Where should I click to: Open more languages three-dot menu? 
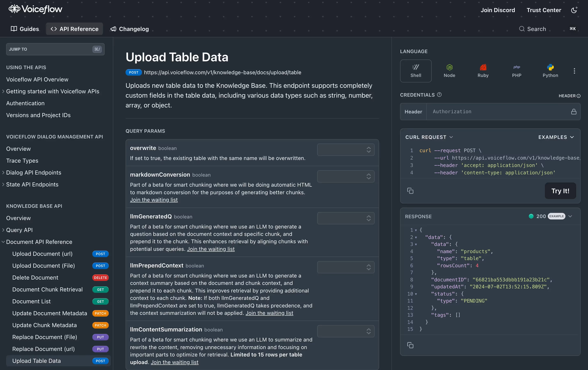(x=574, y=71)
